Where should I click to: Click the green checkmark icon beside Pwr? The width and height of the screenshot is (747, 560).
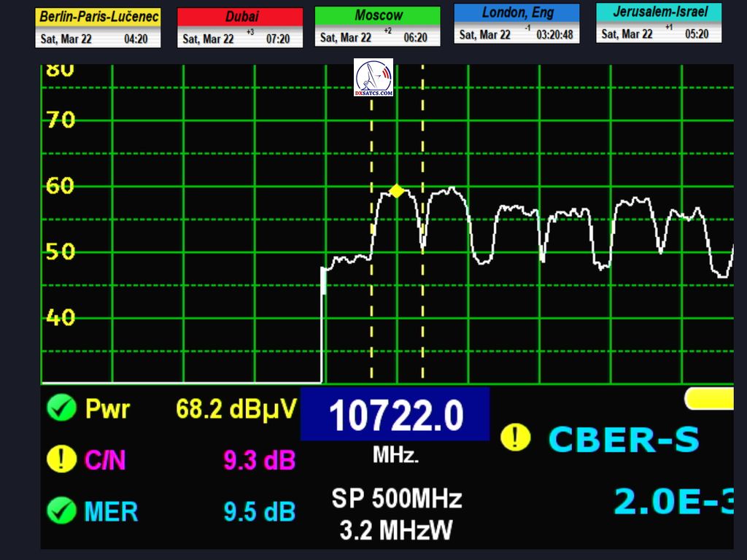pos(61,408)
